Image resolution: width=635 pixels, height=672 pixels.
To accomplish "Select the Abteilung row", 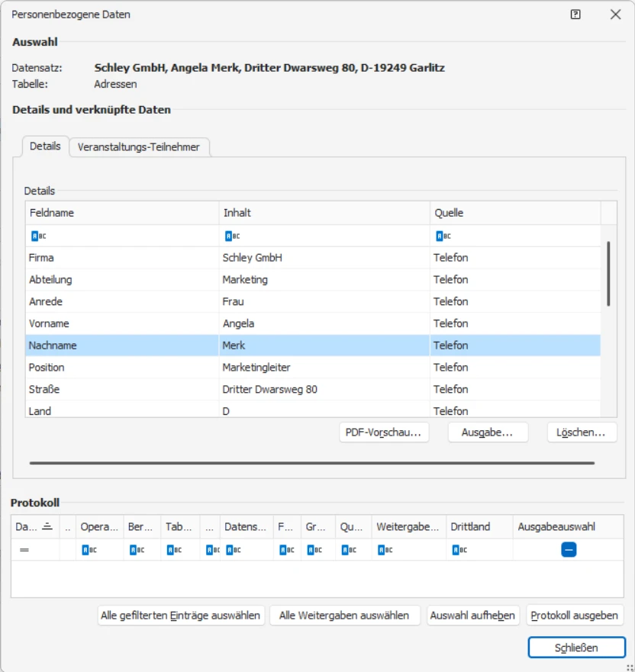I will (313, 279).
